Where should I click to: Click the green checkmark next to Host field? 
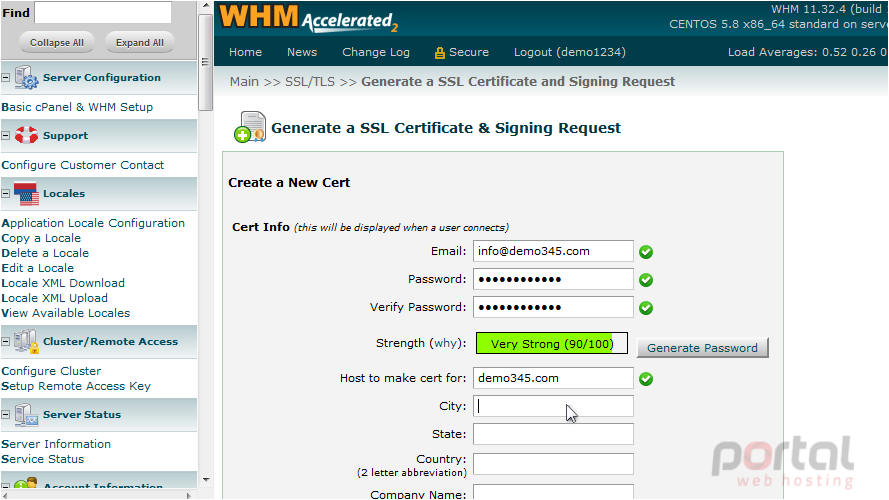(646, 379)
